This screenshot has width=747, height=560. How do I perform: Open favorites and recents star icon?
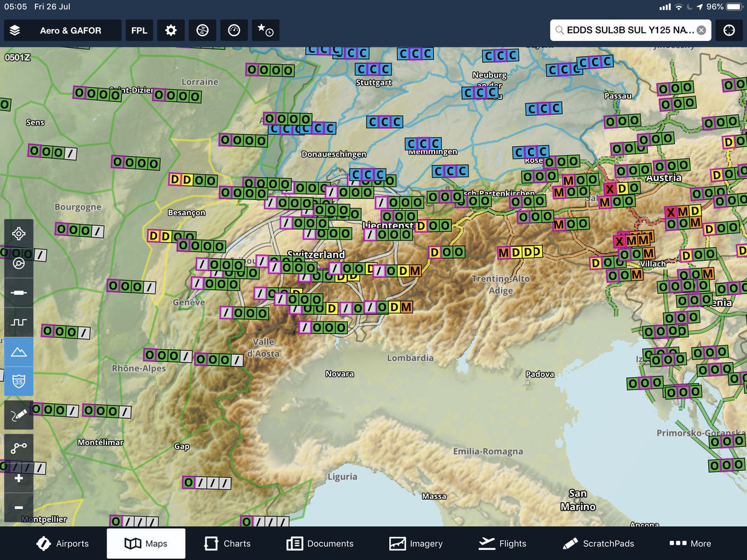(265, 30)
